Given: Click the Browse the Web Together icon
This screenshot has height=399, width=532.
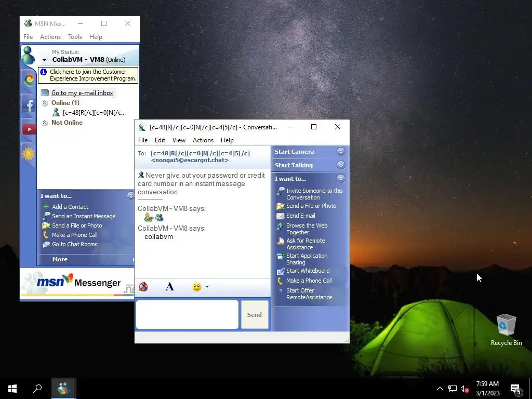Looking at the screenshot, I should click(x=280, y=226).
